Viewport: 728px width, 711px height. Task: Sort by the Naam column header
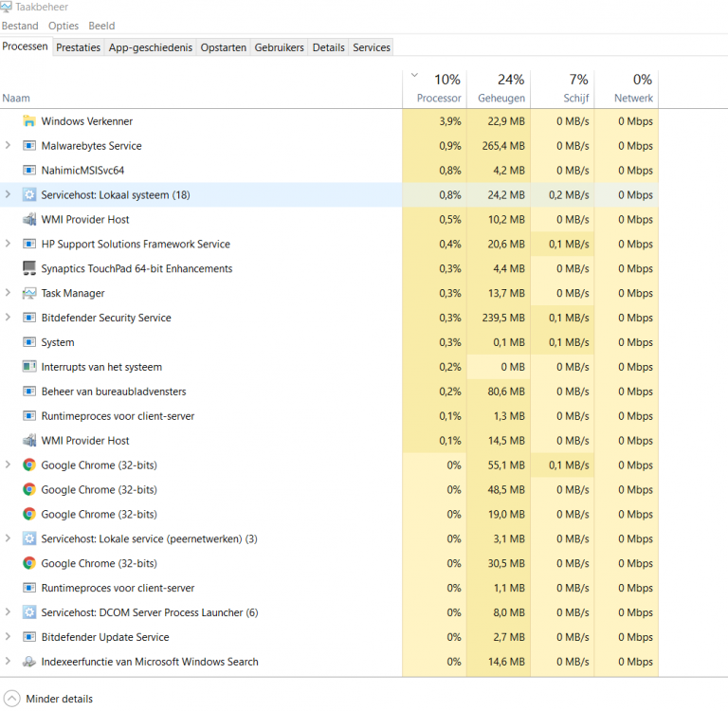coord(16,98)
